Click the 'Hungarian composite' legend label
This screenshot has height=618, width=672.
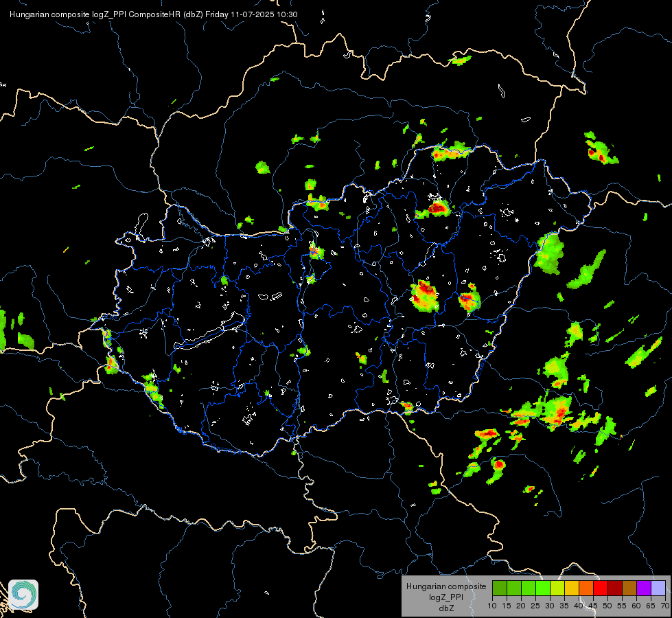tap(446, 586)
